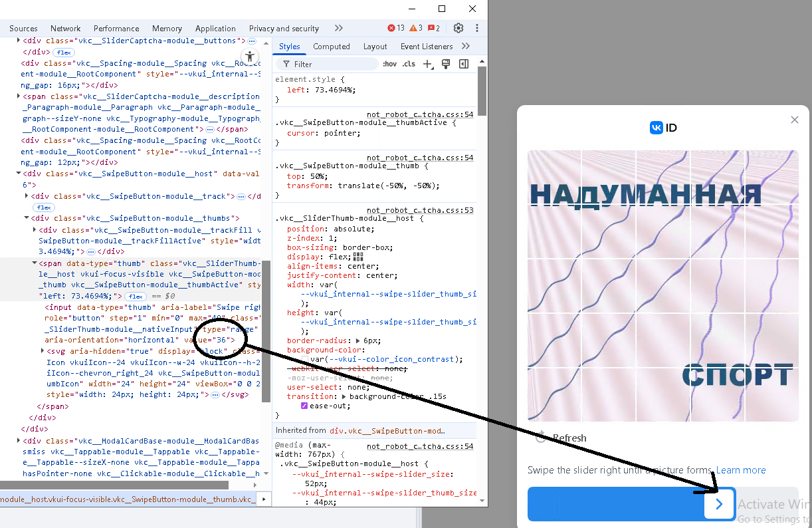
Task: Click the ease-out timing function editor icon
Action: coord(304,406)
